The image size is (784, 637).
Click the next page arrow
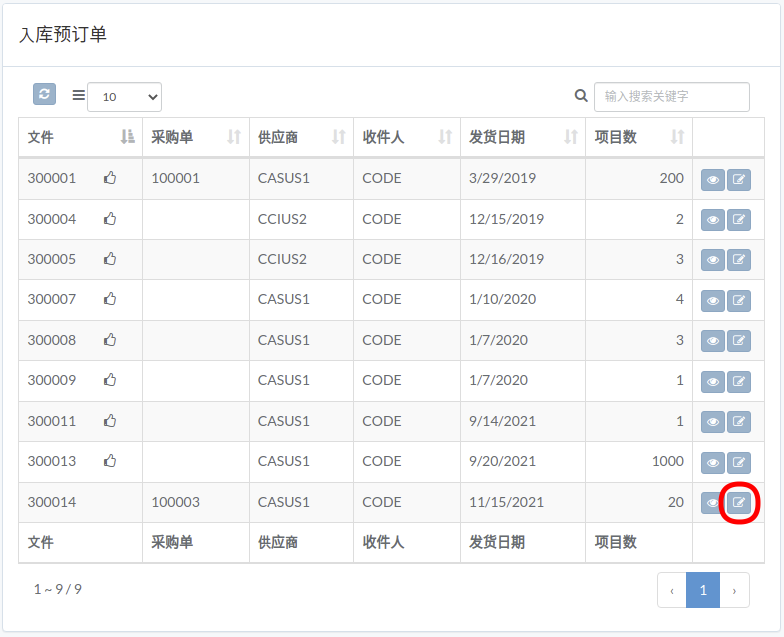pos(734,590)
